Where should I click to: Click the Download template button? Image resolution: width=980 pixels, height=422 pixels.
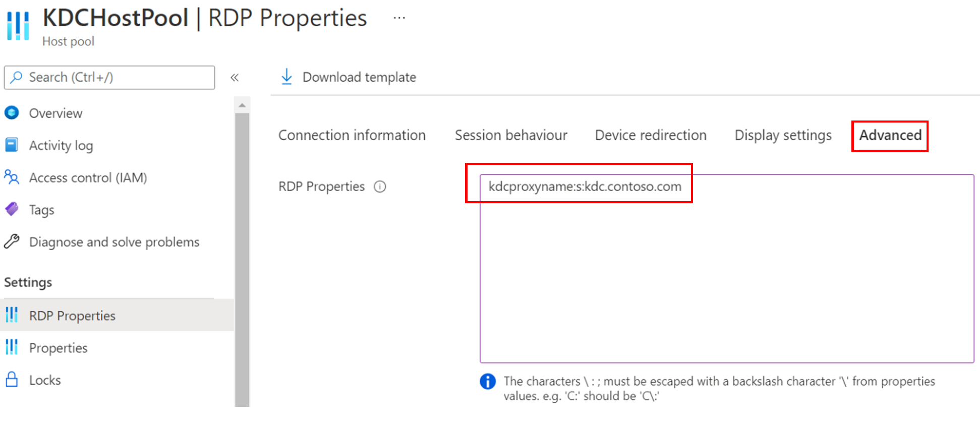pos(359,77)
